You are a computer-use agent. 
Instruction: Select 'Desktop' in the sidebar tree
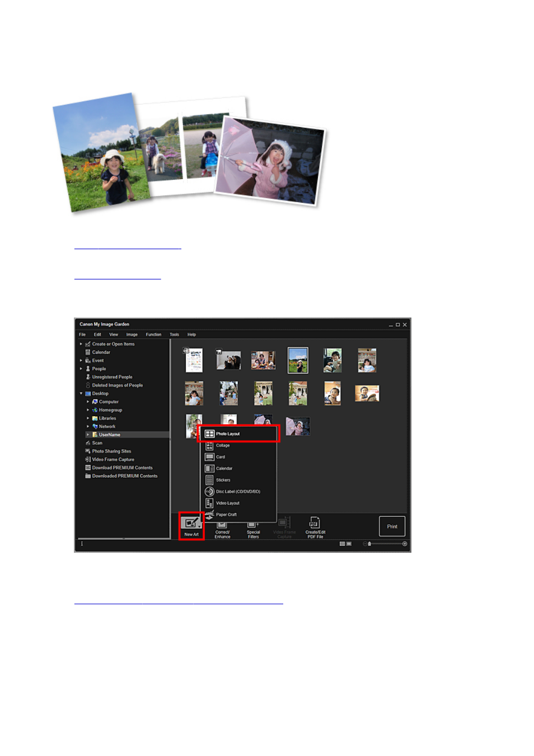100,394
